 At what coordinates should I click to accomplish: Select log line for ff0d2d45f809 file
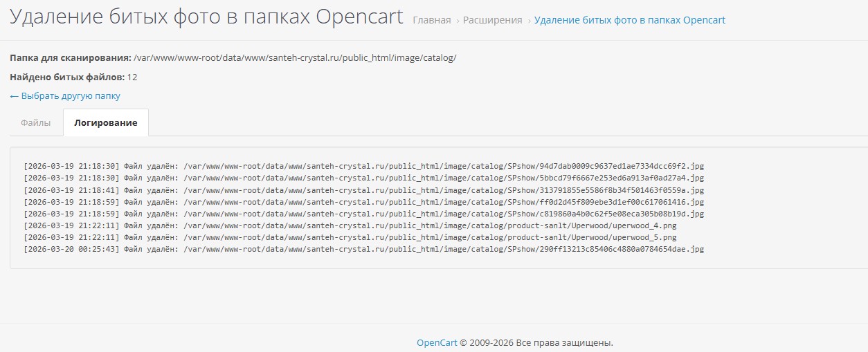(363, 202)
